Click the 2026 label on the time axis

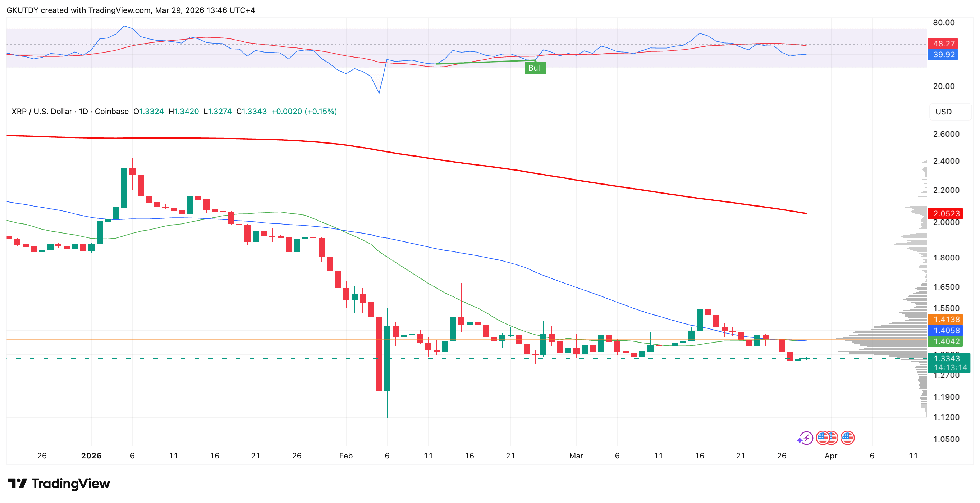pos(91,456)
